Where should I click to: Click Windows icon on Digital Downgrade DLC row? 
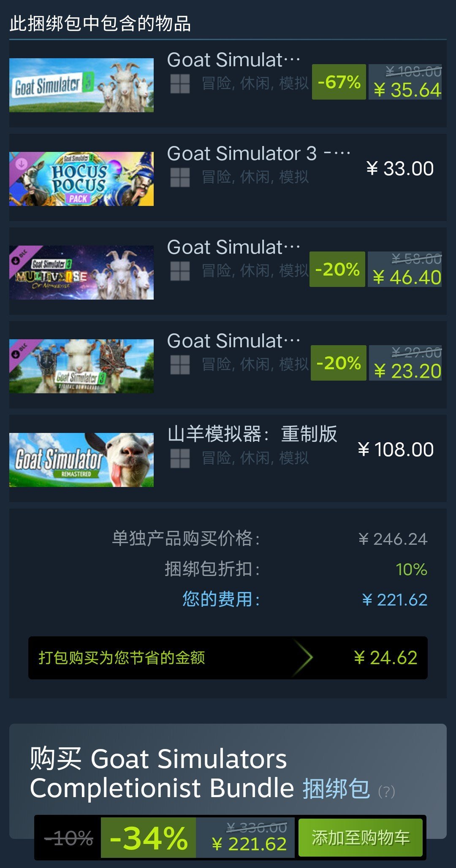180,365
